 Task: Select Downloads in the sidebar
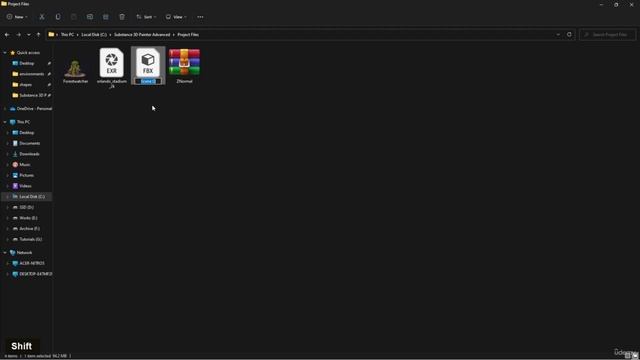(x=29, y=154)
